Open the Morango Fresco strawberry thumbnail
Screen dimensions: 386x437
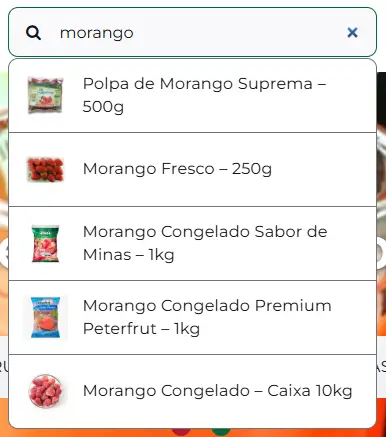click(45, 169)
